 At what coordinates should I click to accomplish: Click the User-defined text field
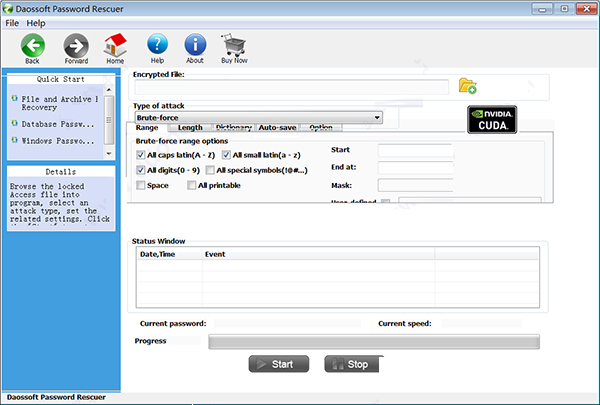pyautogui.click(x=470, y=200)
